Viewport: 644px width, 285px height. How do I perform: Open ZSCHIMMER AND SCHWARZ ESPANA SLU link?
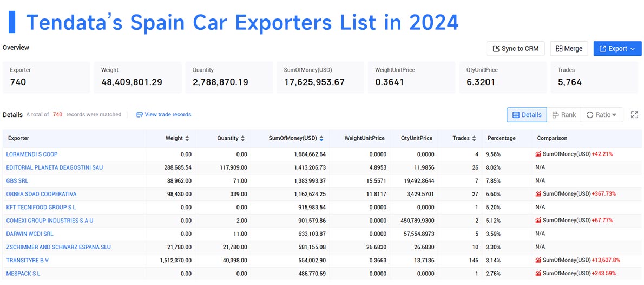pos(58,247)
